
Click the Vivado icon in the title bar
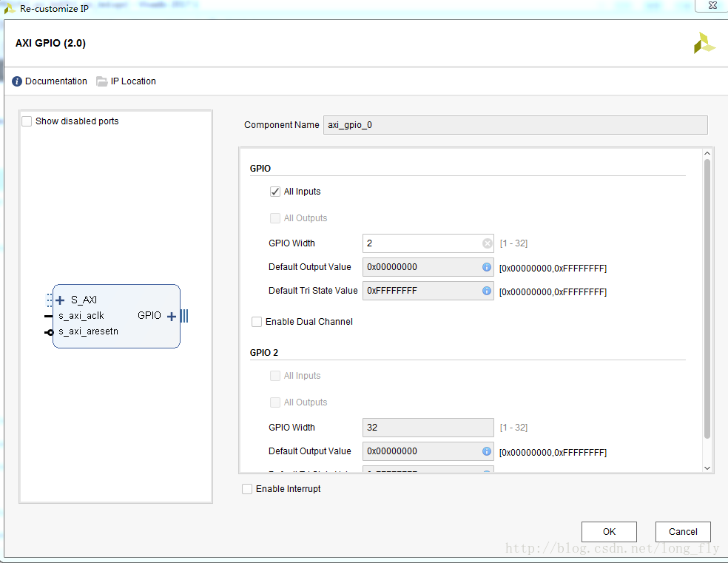(x=10, y=8)
